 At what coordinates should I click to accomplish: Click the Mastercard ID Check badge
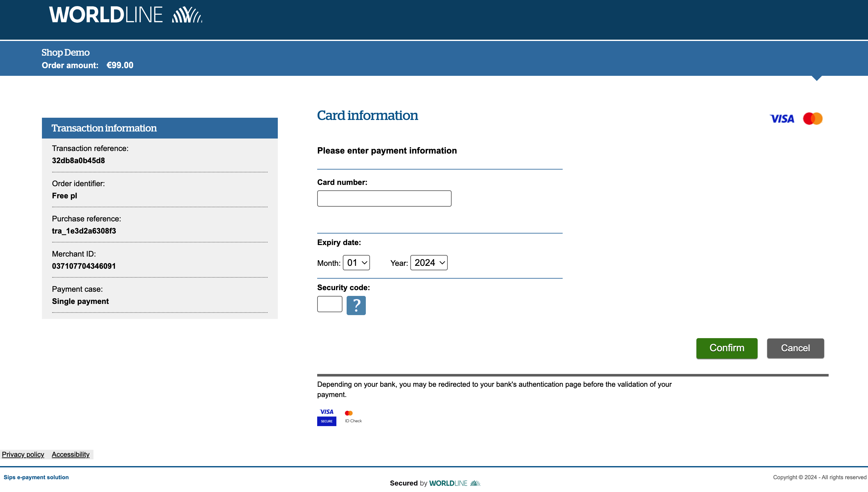click(353, 417)
